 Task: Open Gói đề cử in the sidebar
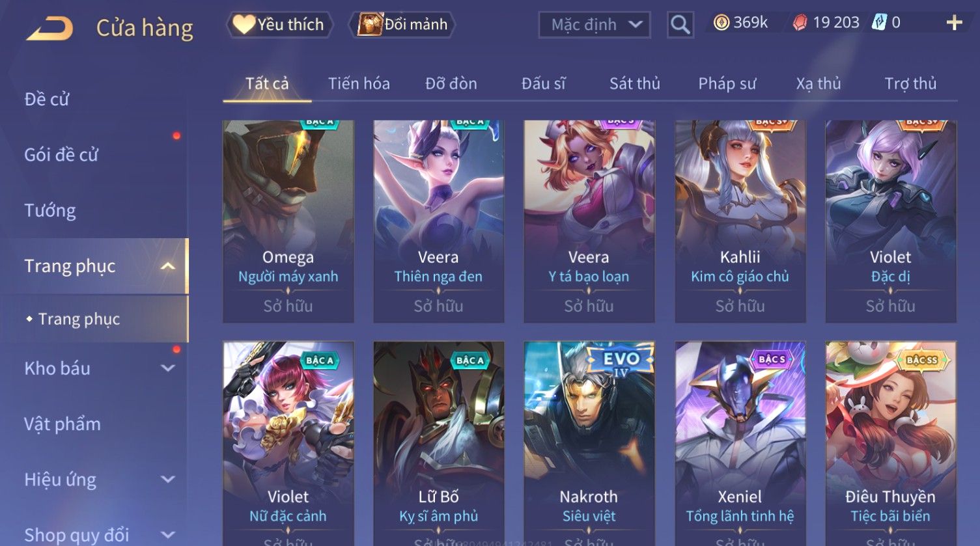pyautogui.click(x=61, y=155)
